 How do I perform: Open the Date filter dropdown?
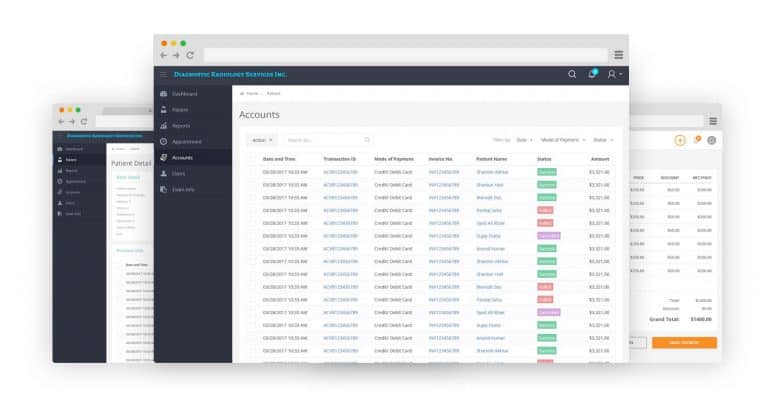(524, 140)
